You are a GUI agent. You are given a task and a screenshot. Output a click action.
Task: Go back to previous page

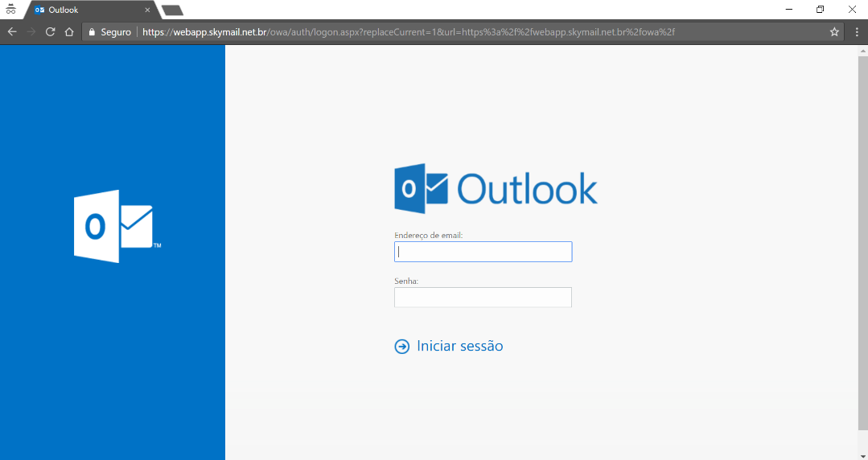pos(12,32)
